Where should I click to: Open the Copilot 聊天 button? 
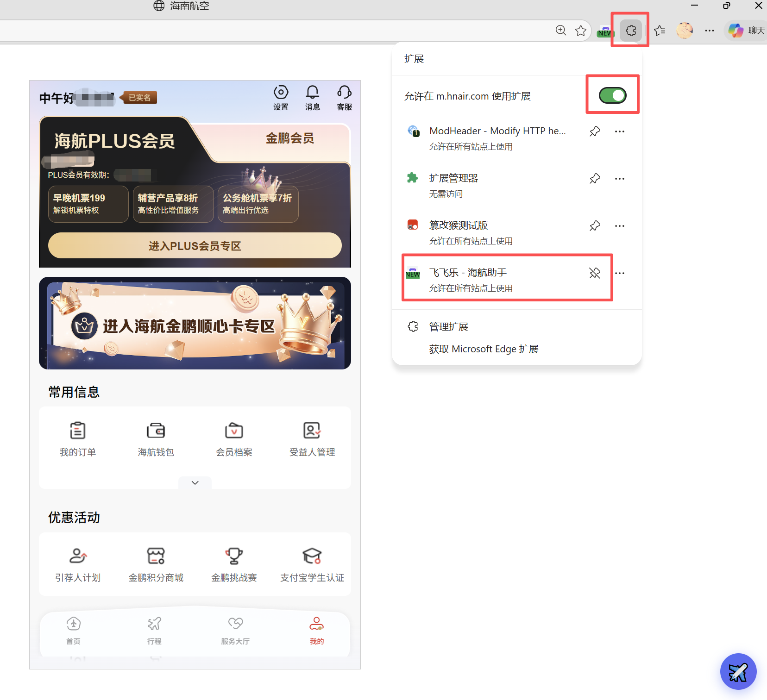pos(746,31)
